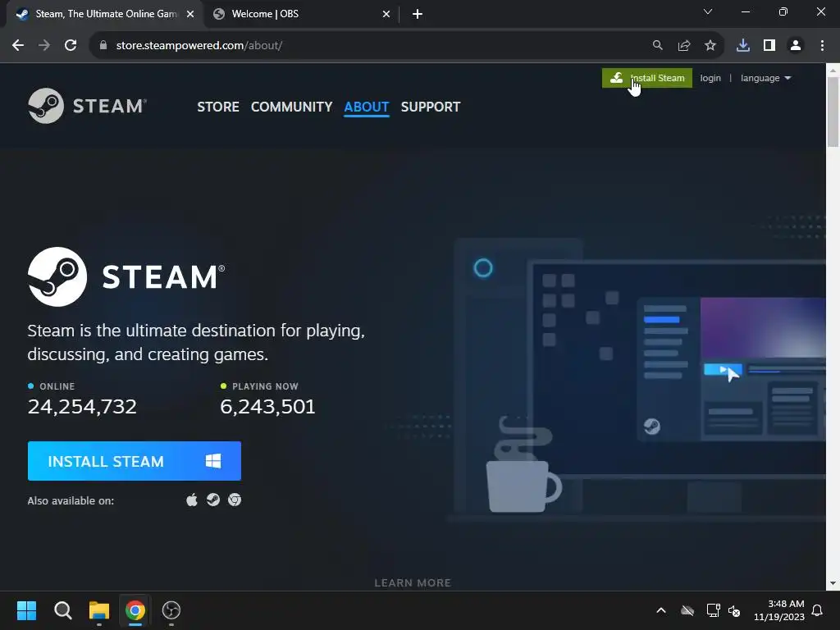This screenshot has height=630, width=840.
Task: Click the large Steam hero logo
Action: pyautogui.click(x=126, y=276)
